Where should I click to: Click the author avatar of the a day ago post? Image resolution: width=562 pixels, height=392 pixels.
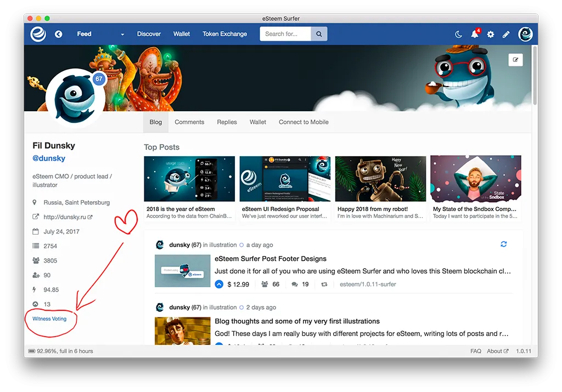(160, 245)
